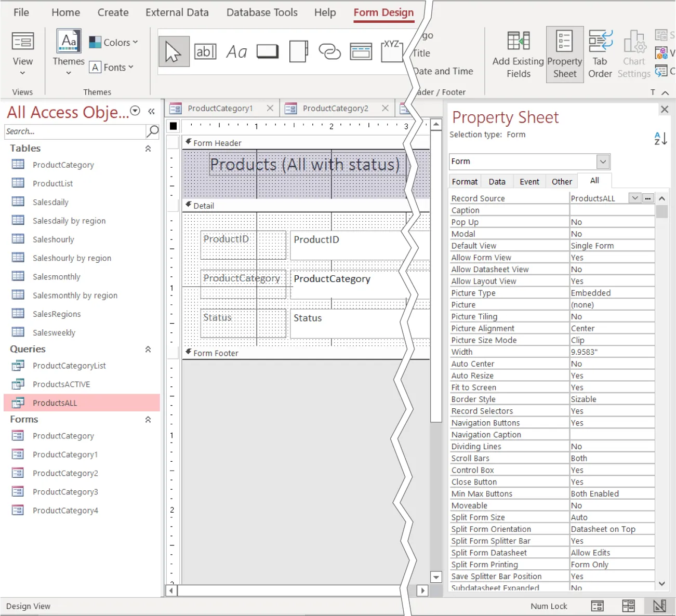Image resolution: width=676 pixels, height=616 pixels.
Task: Open the Database Tools ribbon tab
Action: point(262,12)
